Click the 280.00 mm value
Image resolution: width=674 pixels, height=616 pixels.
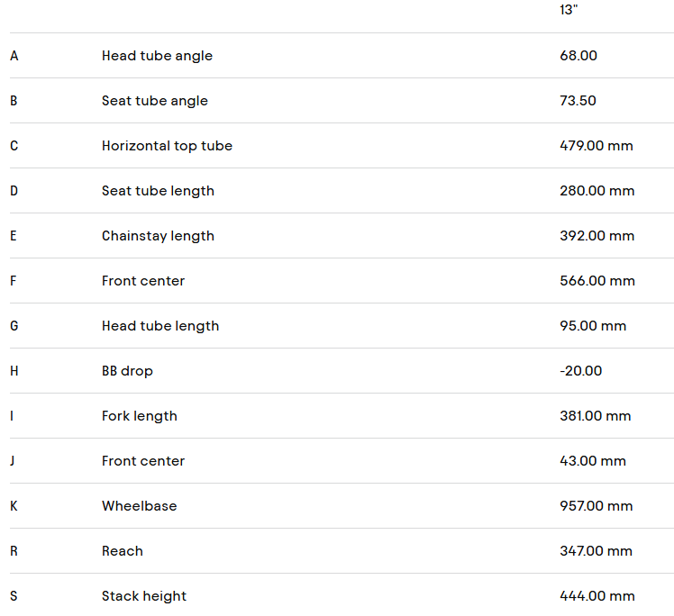click(597, 191)
